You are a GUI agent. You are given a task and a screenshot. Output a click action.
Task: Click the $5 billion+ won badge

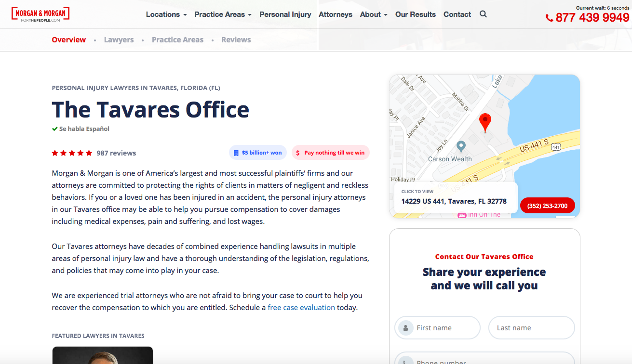[x=258, y=153]
